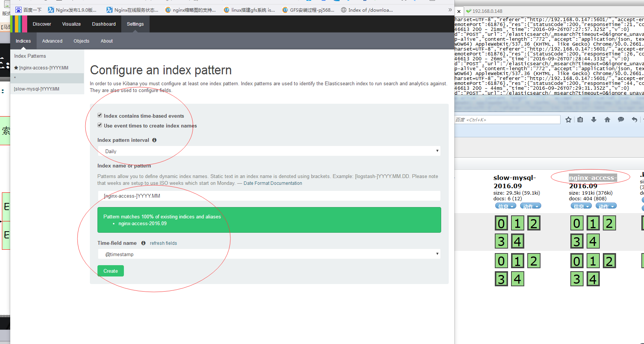644x344 pixels.
Task: Click slow-mysql first-row shard 1
Action: point(517,223)
